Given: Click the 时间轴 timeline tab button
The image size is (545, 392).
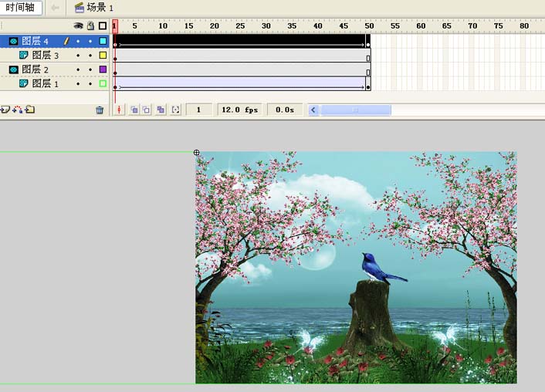Looking at the screenshot, I should pyautogui.click(x=20, y=7).
